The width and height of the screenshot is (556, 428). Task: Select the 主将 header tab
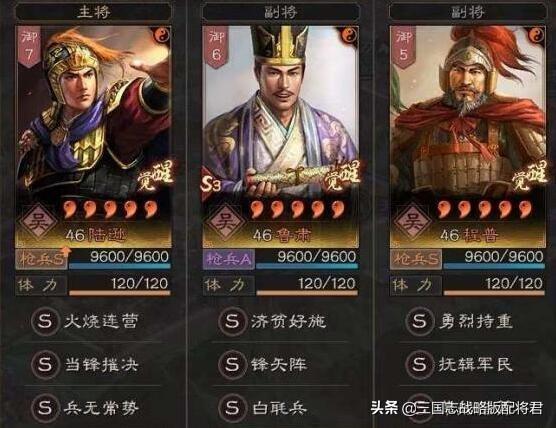(x=94, y=12)
